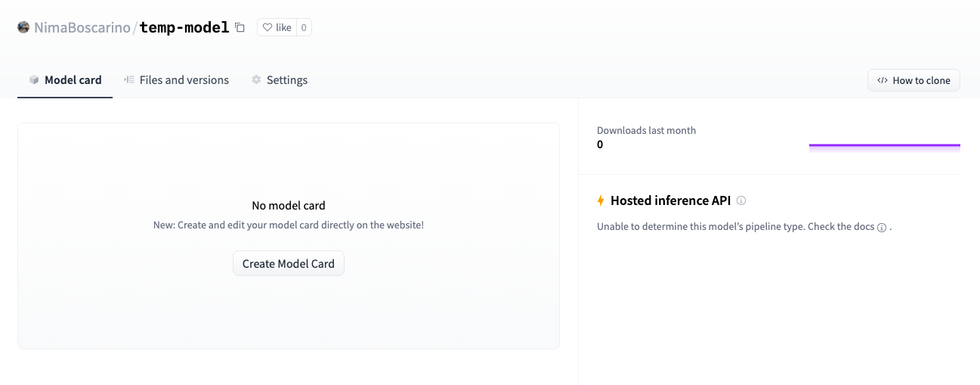Click the Settings gear icon

pos(256,80)
